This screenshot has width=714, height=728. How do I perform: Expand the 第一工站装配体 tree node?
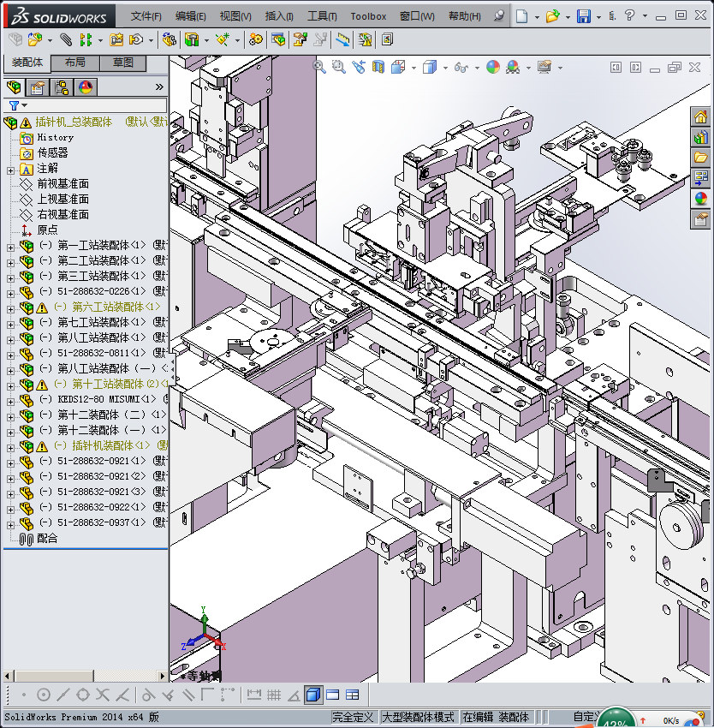click(10, 246)
